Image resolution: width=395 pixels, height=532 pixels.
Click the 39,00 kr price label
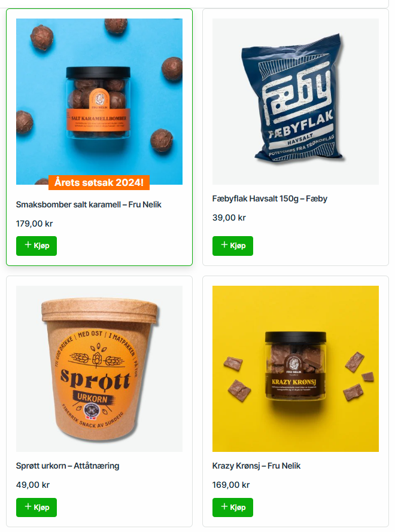[229, 218]
